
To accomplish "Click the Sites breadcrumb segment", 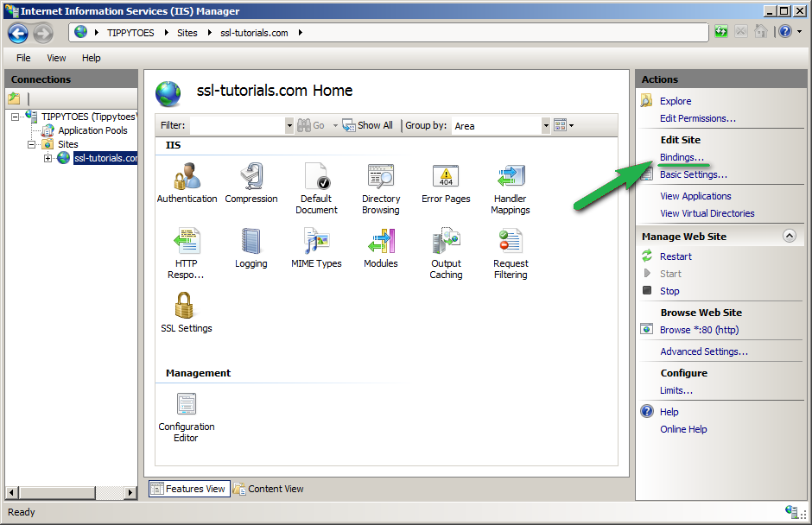I will click(187, 33).
